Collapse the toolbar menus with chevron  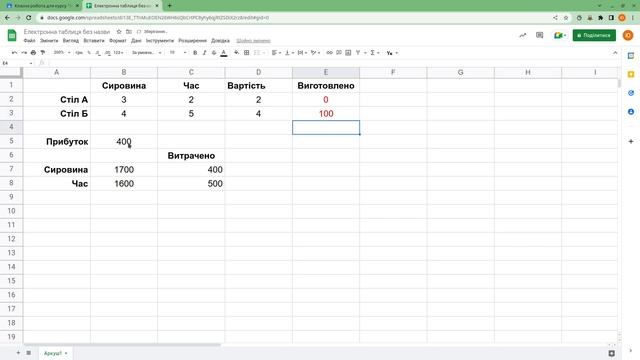coord(615,53)
